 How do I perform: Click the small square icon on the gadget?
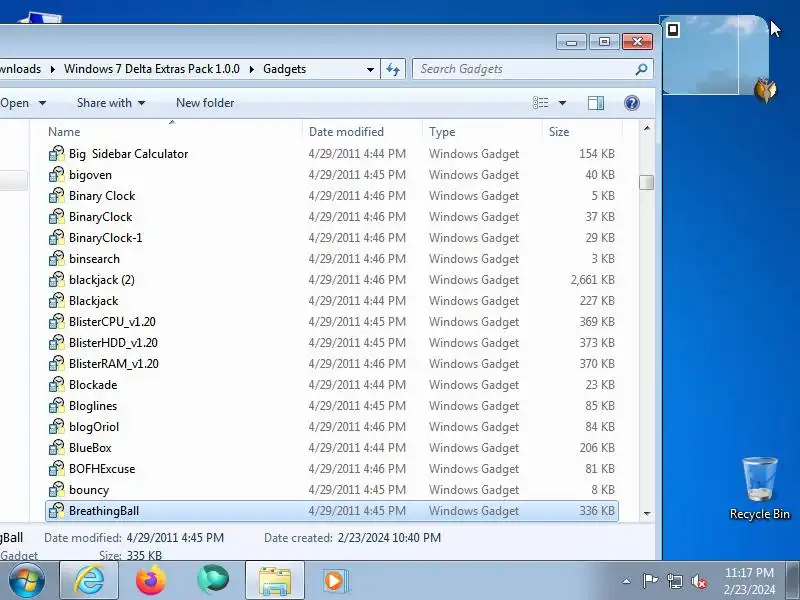pyautogui.click(x=673, y=30)
